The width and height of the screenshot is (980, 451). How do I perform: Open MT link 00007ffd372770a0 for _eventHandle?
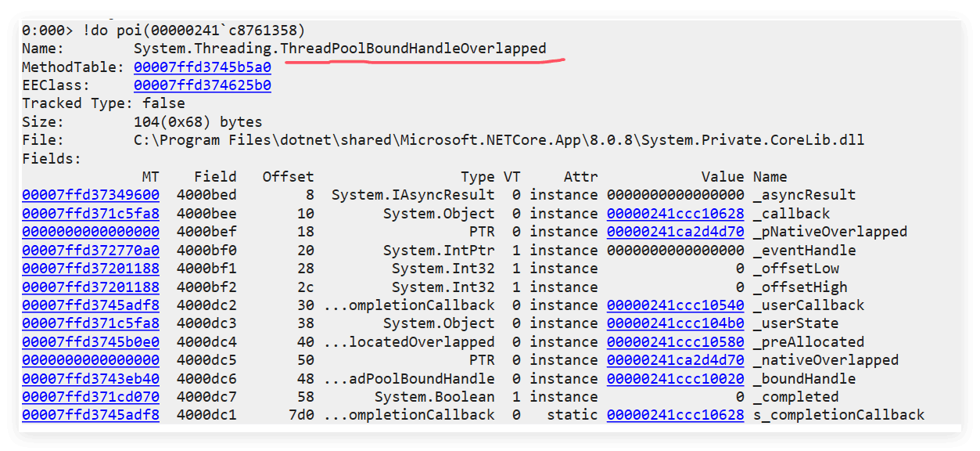click(91, 251)
